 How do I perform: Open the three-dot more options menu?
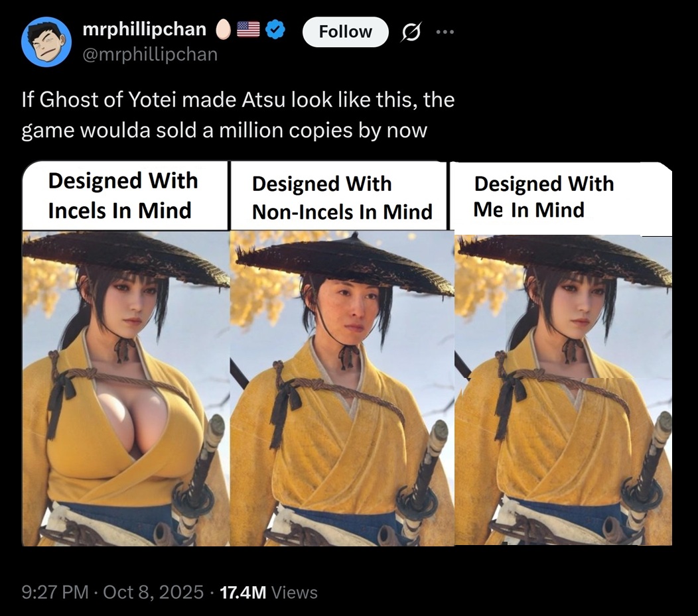click(445, 32)
